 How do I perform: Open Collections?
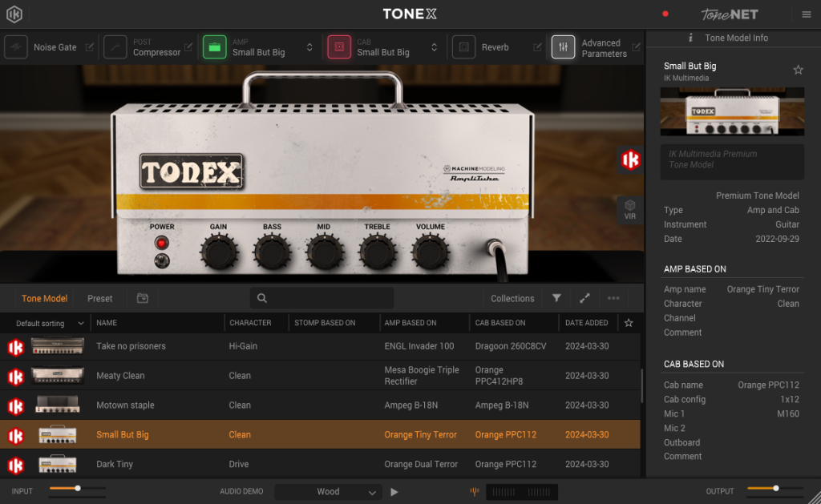(x=512, y=298)
